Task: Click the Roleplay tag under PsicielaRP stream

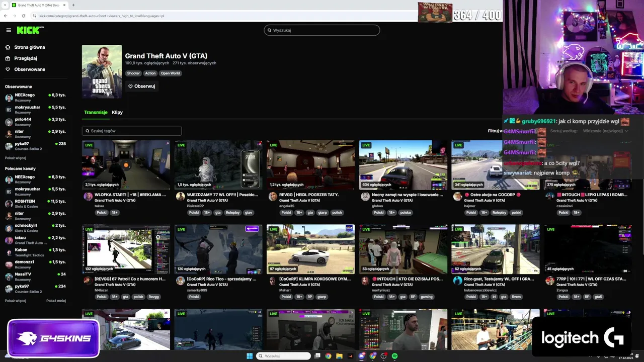Action: coord(233,213)
